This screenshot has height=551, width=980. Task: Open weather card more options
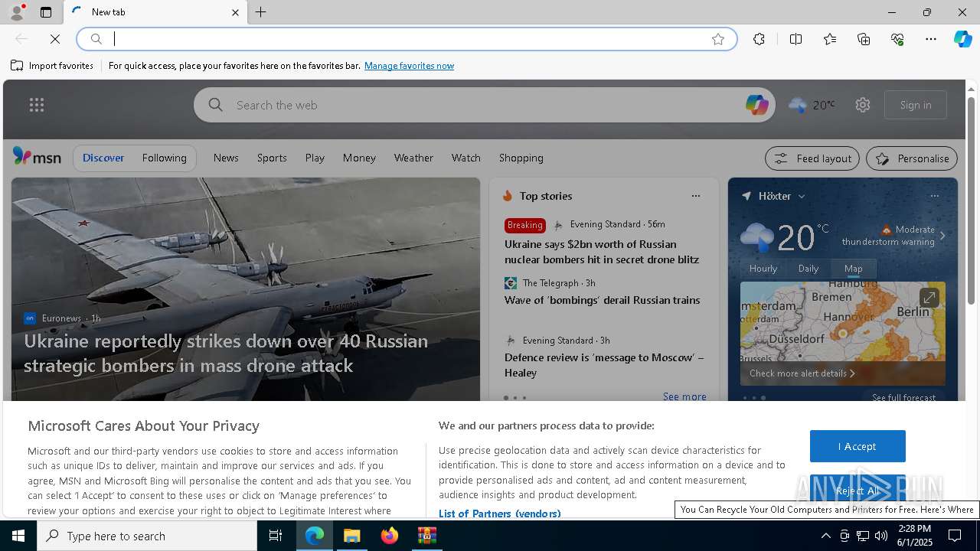pyautogui.click(x=935, y=196)
